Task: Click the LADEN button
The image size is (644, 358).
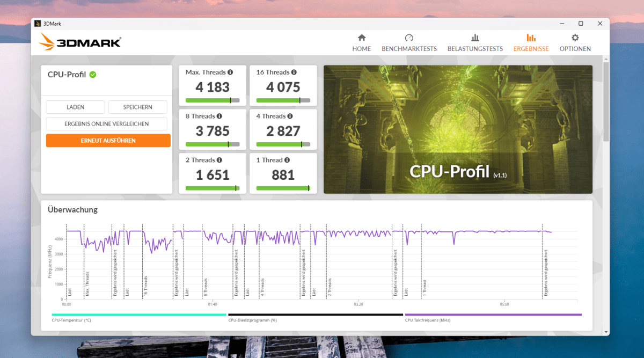Action: pyautogui.click(x=75, y=107)
